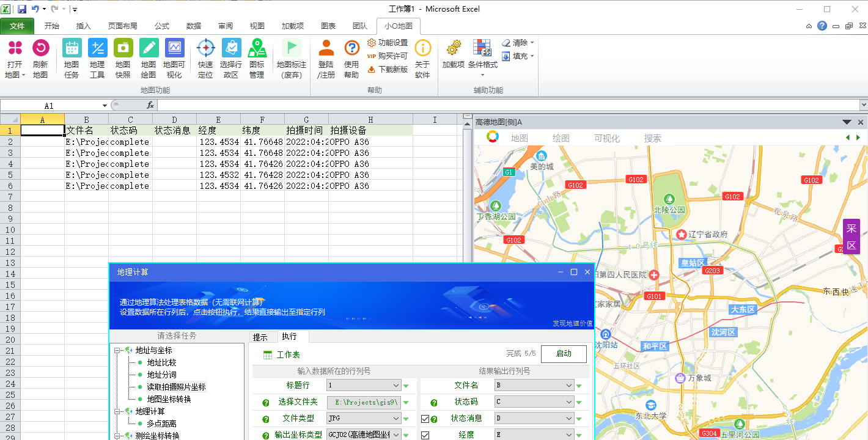
Task: Click help icon beside 选择文件夹
Action: (x=266, y=403)
